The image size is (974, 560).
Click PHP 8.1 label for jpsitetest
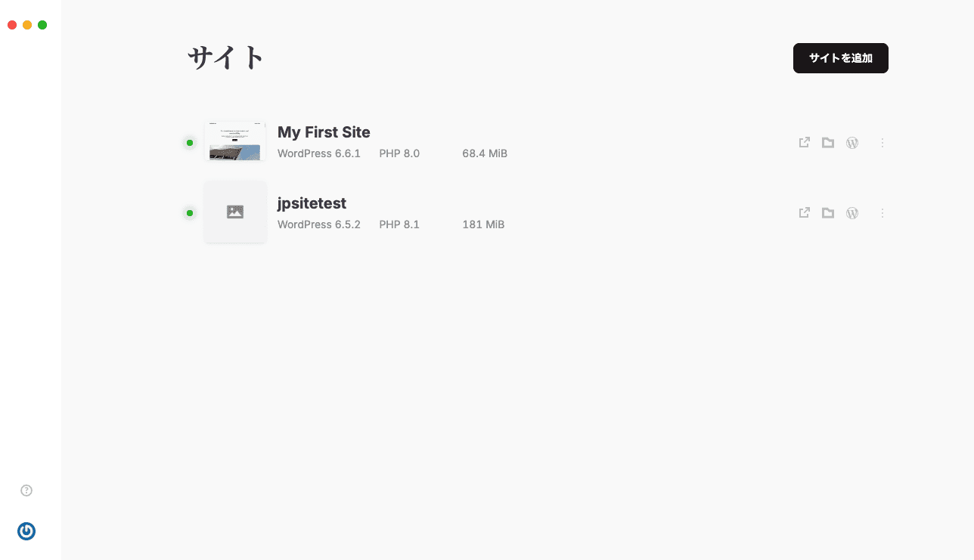pyautogui.click(x=399, y=224)
